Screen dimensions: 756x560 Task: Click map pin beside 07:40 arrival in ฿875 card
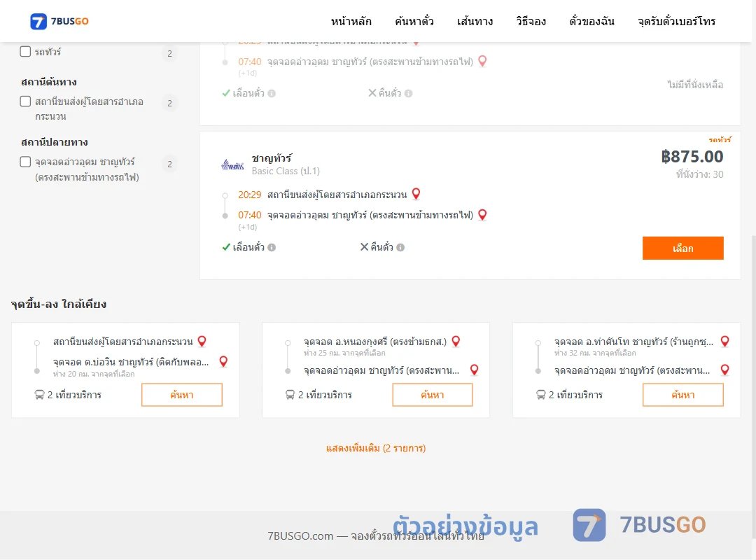point(482,215)
